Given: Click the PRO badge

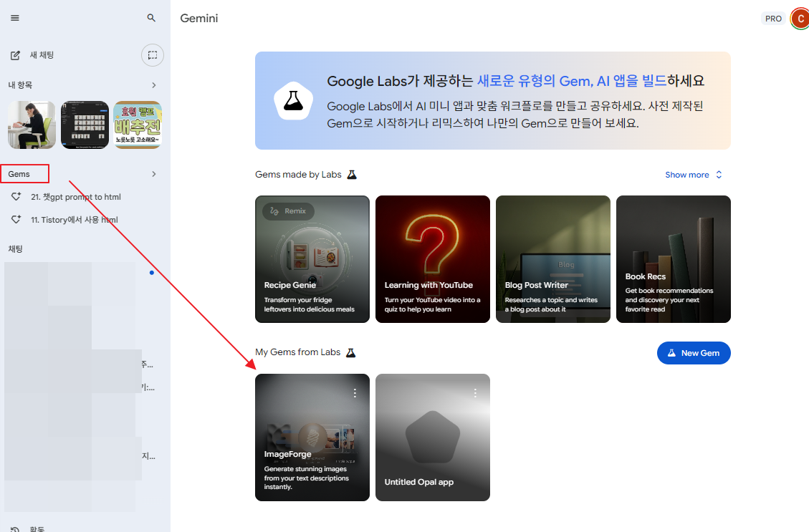Looking at the screenshot, I should (x=773, y=19).
